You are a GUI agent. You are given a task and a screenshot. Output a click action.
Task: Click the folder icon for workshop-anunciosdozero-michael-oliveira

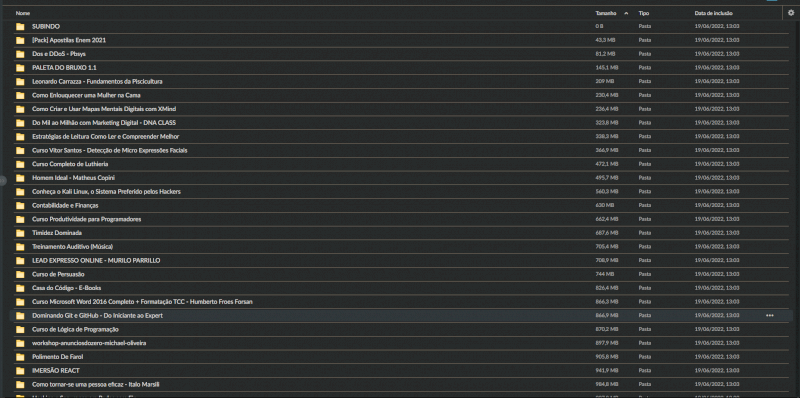[x=20, y=343]
